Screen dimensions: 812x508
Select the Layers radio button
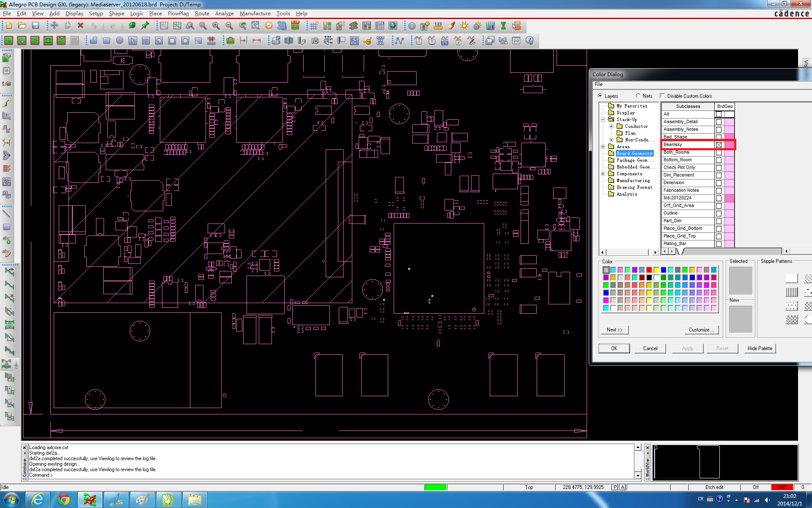pyautogui.click(x=600, y=96)
